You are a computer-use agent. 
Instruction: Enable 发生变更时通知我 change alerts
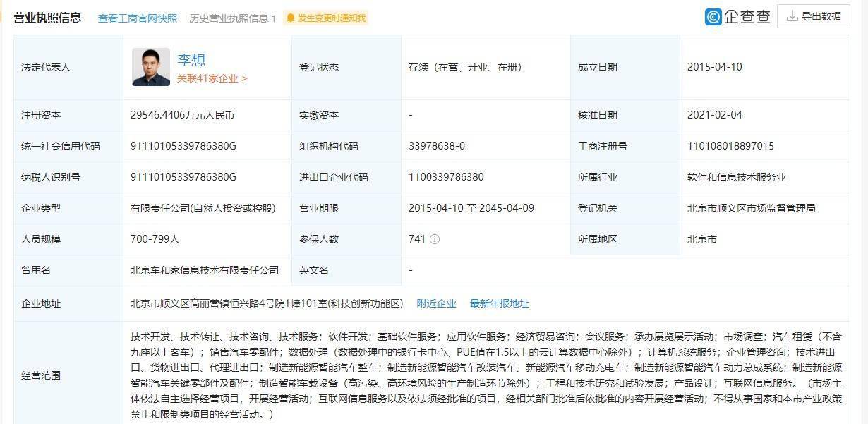point(332,18)
